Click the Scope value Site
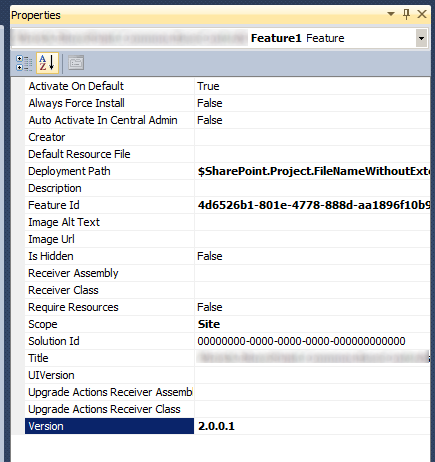435x462 pixels. [x=209, y=324]
